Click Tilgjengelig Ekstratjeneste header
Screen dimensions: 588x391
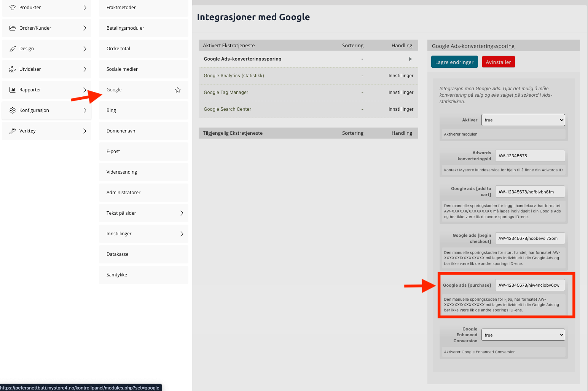click(x=233, y=133)
